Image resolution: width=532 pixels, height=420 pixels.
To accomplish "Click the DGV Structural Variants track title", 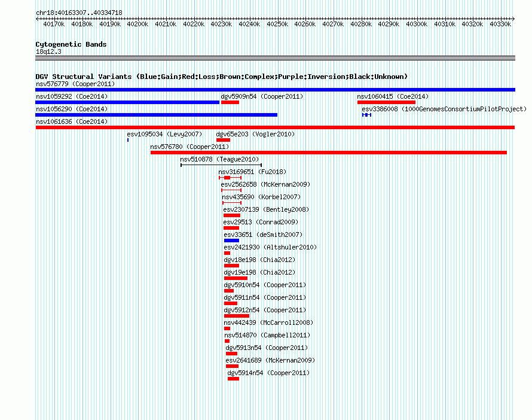I will (222, 77).
